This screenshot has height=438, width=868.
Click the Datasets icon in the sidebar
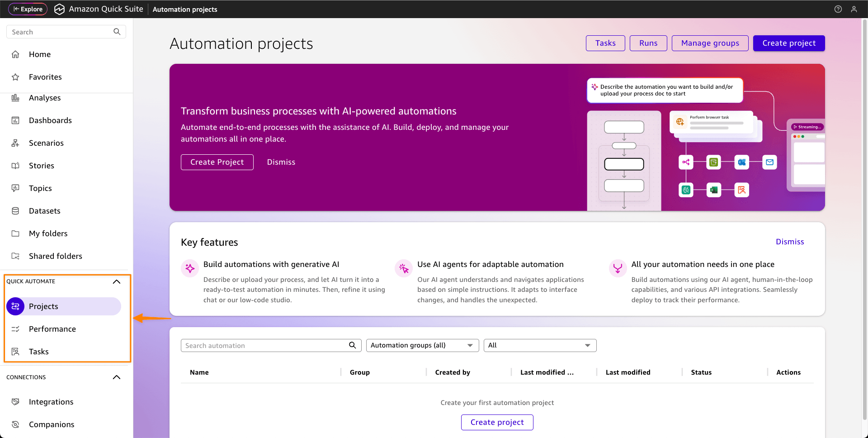tap(15, 211)
